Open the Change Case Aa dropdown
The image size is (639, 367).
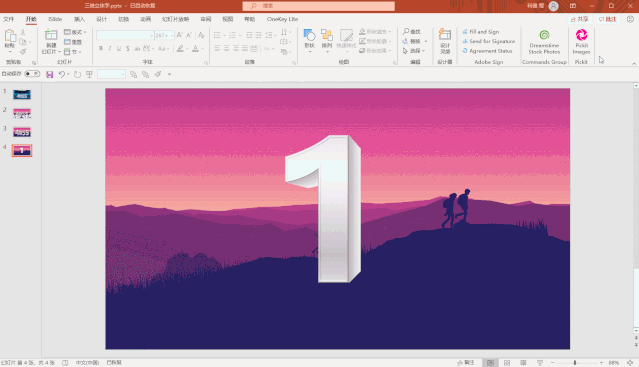163,48
